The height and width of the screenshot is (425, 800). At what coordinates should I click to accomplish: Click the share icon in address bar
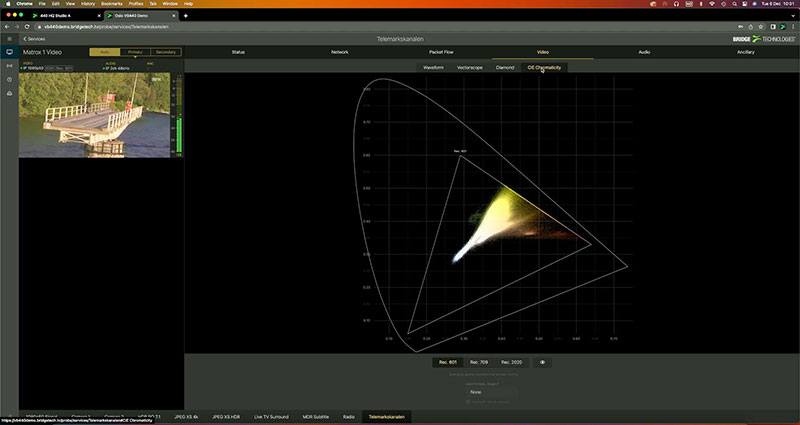tap(751, 27)
